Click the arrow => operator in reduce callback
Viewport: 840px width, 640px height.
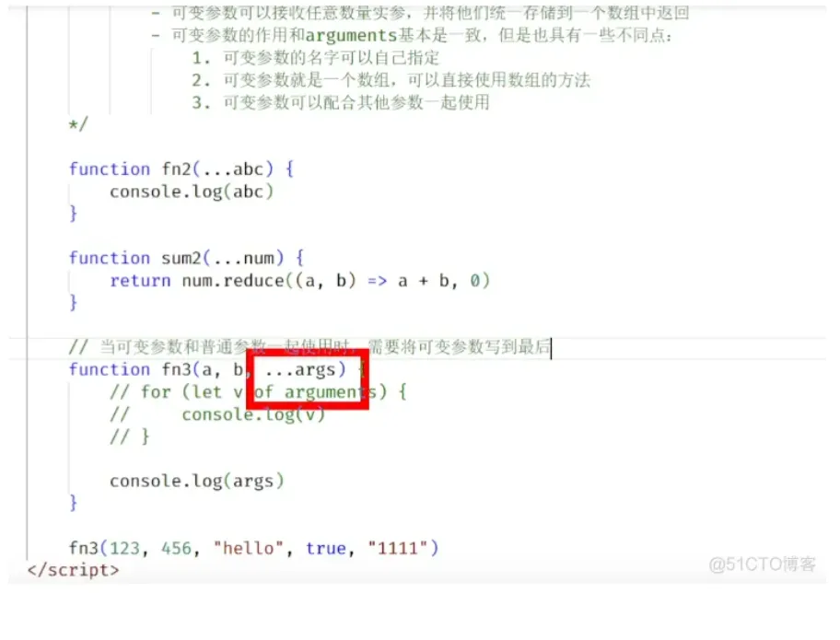click(377, 281)
